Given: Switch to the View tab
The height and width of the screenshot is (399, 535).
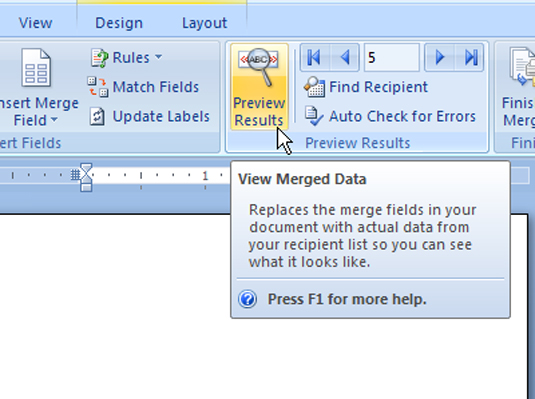Looking at the screenshot, I should click(35, 23).
